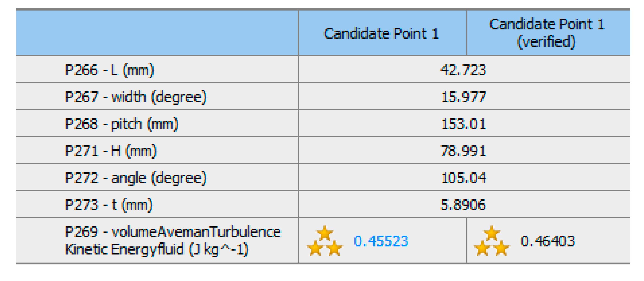
Task: Select the verified value 0.46403
Action: 548,241
